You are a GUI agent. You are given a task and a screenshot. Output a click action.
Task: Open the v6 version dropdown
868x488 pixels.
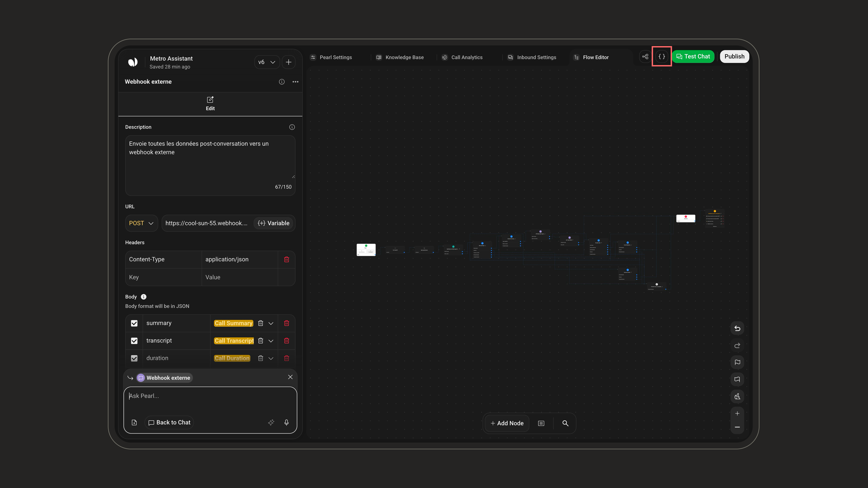(x=267, y=62)
